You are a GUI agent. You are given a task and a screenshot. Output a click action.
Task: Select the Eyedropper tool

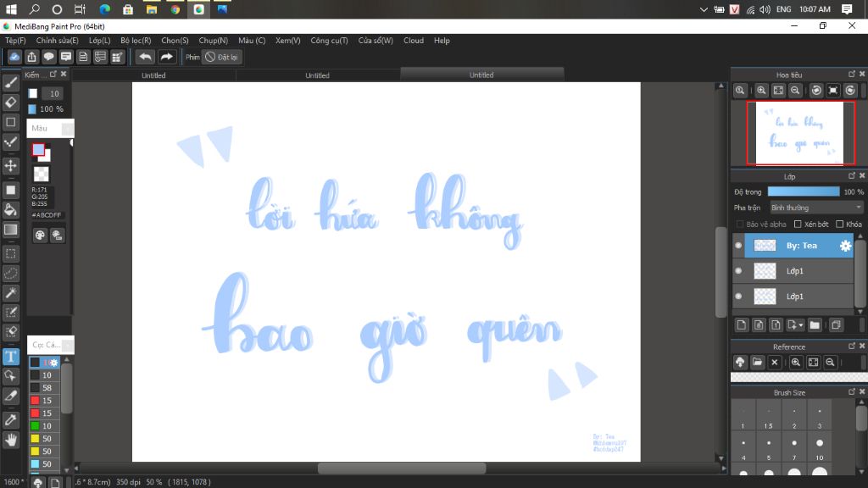pyautogui.click(x=10, y=420)
